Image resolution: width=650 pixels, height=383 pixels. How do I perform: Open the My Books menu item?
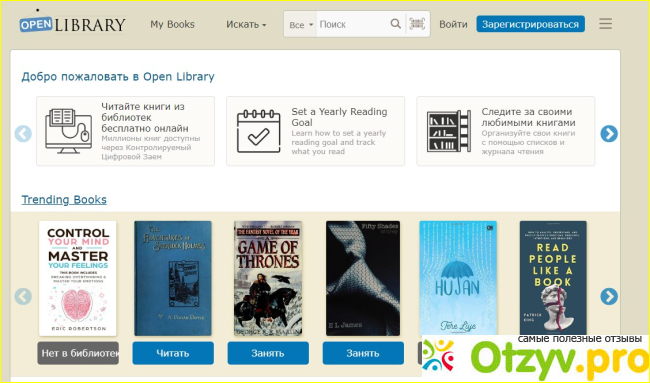[172, 24]
